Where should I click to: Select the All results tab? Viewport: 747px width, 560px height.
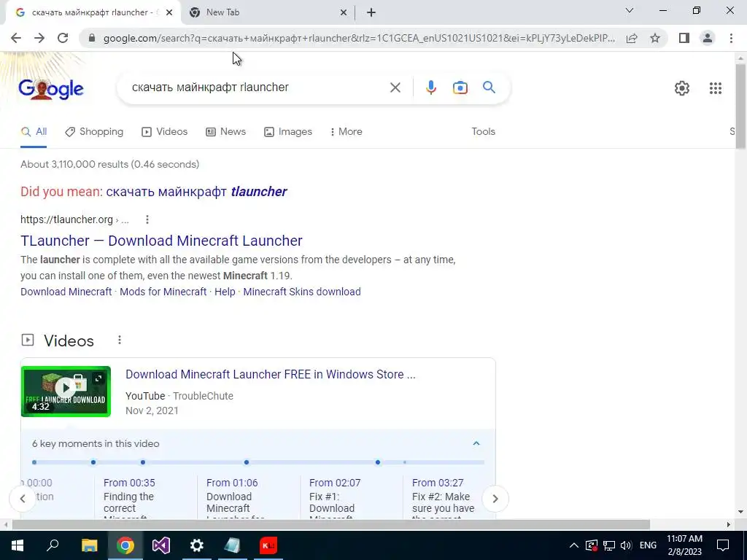(x=34, y=132)
